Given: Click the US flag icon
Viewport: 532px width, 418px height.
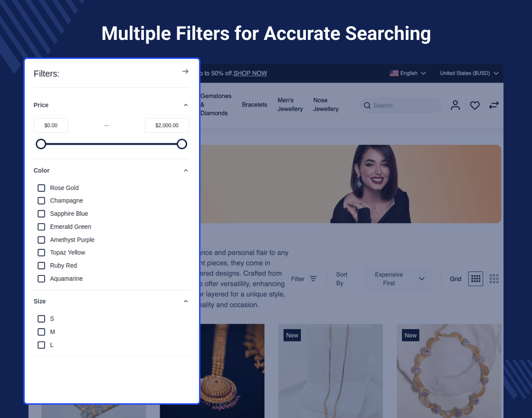Looking at the screenshot, I should pos(394,73).
